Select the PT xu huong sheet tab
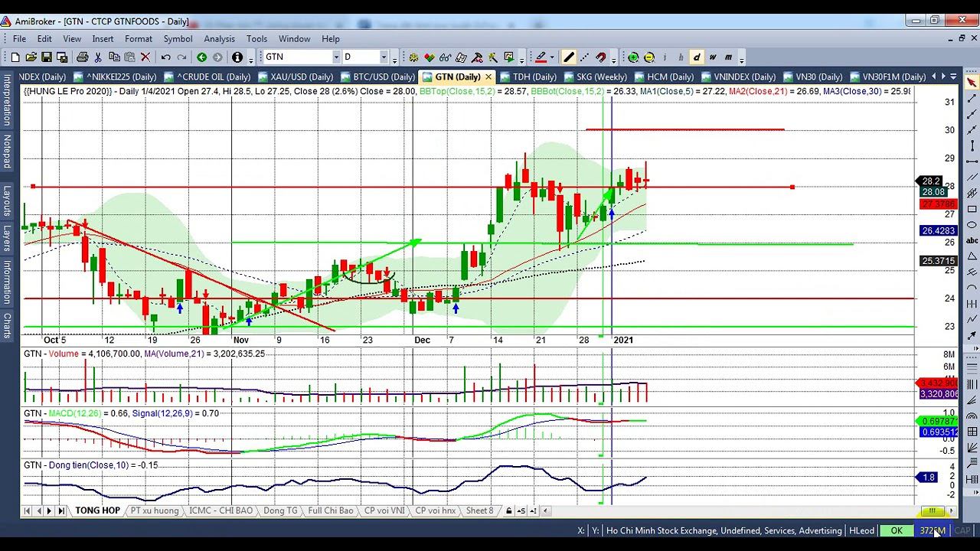The image size is (980, 551). point(155,510)
